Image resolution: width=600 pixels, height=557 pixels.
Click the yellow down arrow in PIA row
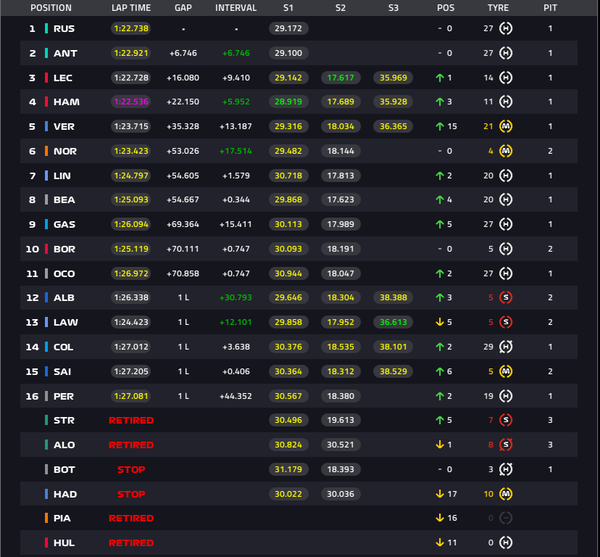tap(440, 518)
